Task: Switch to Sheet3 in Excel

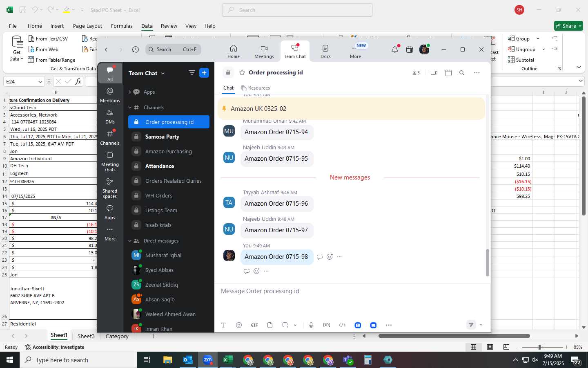Action: (86, 336)
